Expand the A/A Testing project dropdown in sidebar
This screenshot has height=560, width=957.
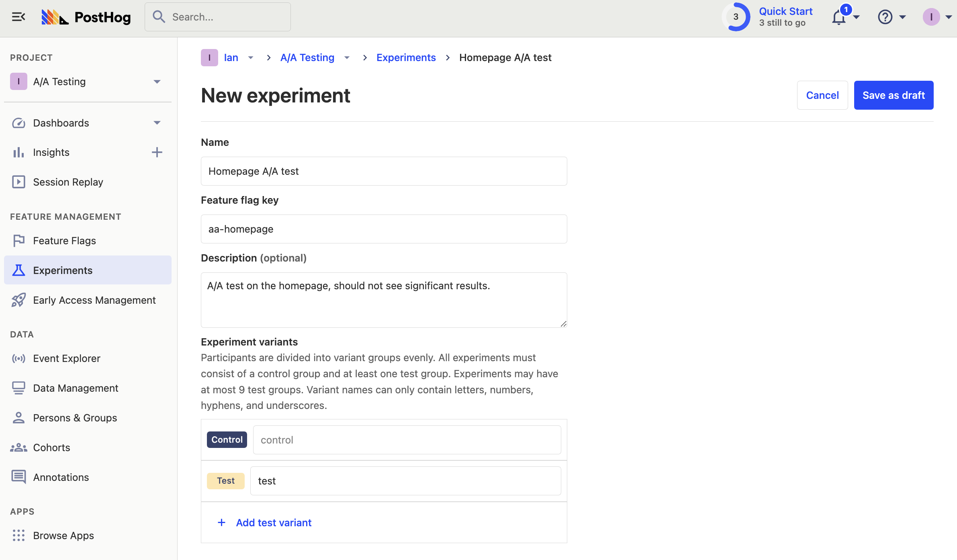point(157,82)
